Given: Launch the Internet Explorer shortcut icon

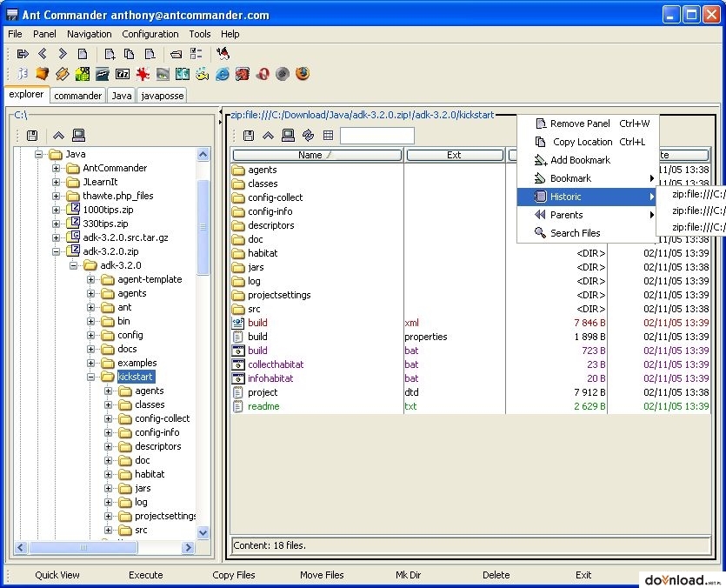Looking at the screenshot, I should tap(223, 74).
